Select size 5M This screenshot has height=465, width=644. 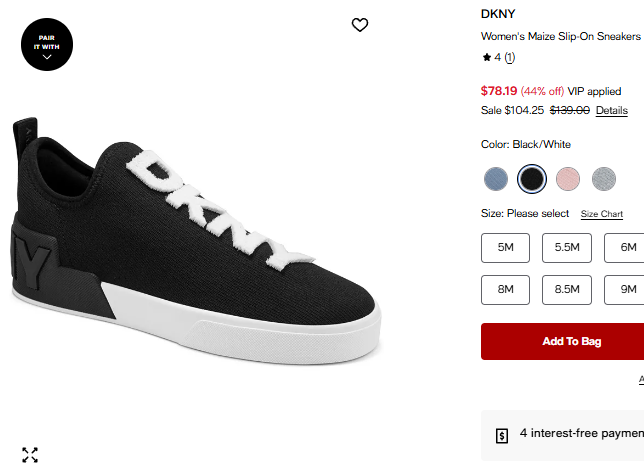click(506, 248)
